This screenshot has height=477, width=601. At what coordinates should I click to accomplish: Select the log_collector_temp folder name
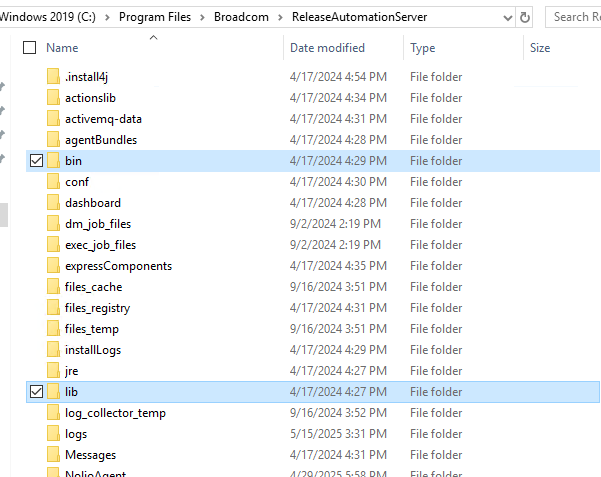pos(115,413)
